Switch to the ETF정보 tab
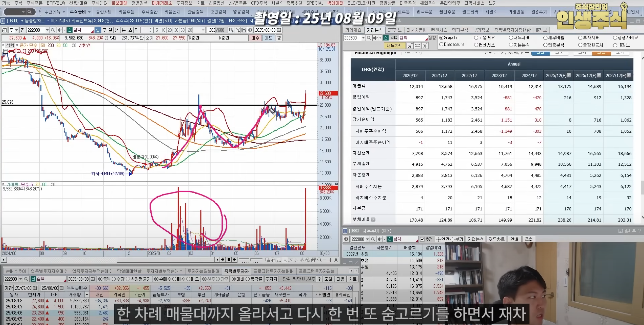 (395, 30)
